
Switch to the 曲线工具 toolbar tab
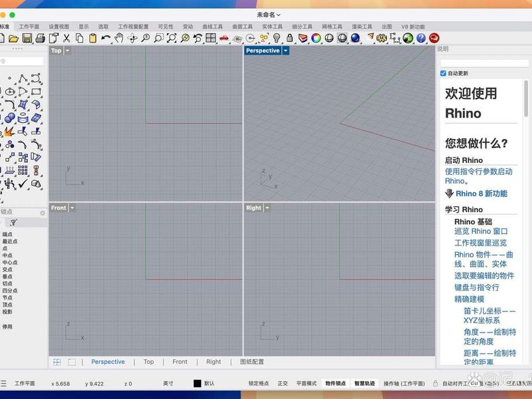coord(212,27)
